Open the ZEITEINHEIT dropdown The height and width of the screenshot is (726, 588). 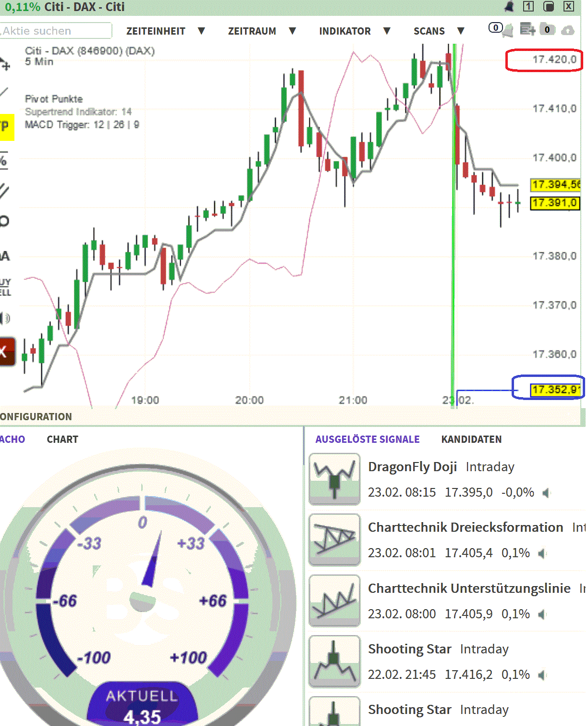coord(156,31)
